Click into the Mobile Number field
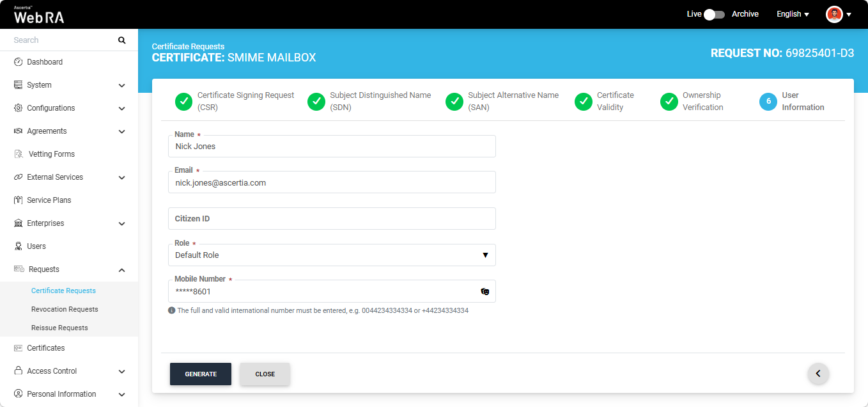 (x=332, y=291)
